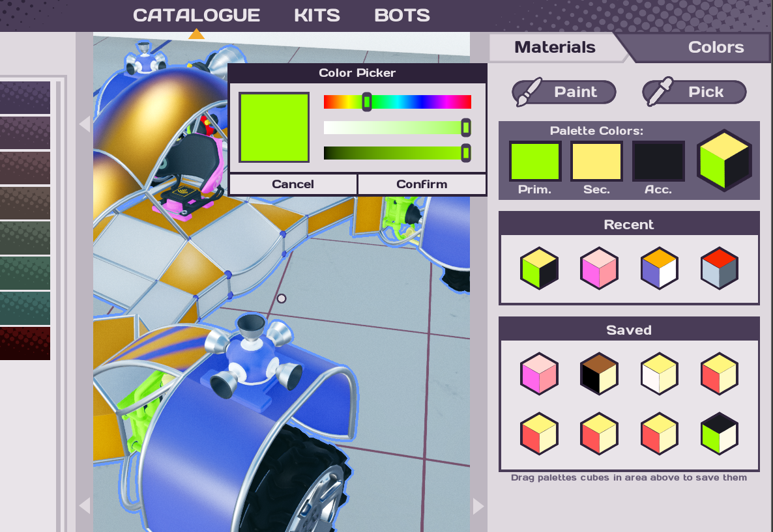Select the brown-black saved palette cube
Image resolution: width=773 pixels, height=532 pixels.
(x=599, y=373)
